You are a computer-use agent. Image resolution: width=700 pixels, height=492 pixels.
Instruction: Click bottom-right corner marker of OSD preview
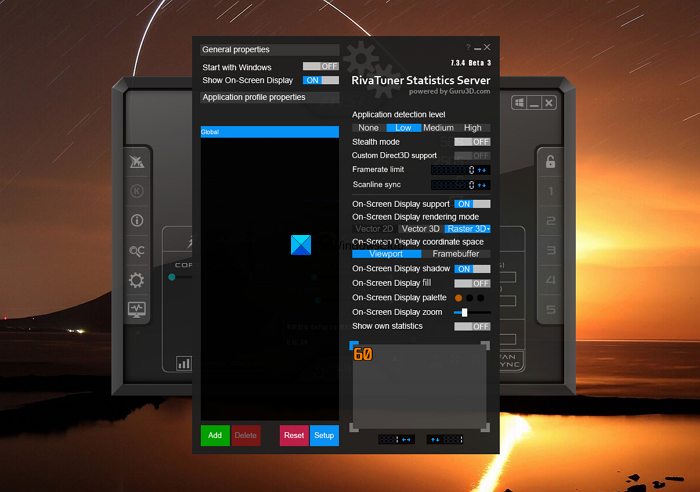(485, 428)
